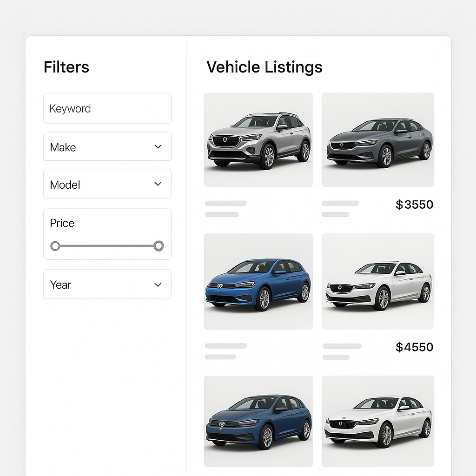Viewport: 476px width, 476px height.
Task: Click the Year dropdown chevron arrow
Action: coord(158,284)
